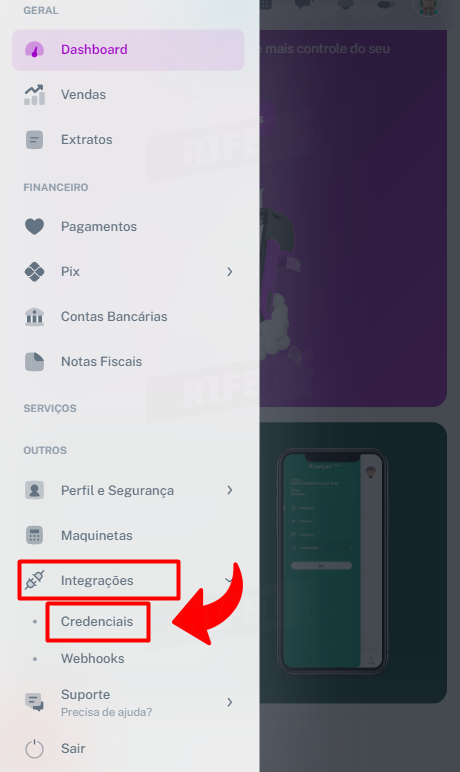Click the Dashboard gauge icon
This screenshot has height=772, width=460.
pos(34,50)
